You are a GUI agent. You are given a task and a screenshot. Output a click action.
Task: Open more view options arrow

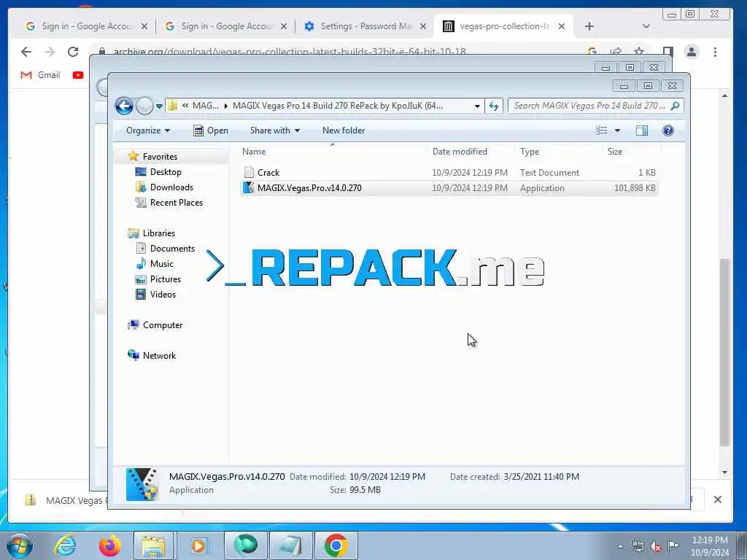[x=617, y=131]
